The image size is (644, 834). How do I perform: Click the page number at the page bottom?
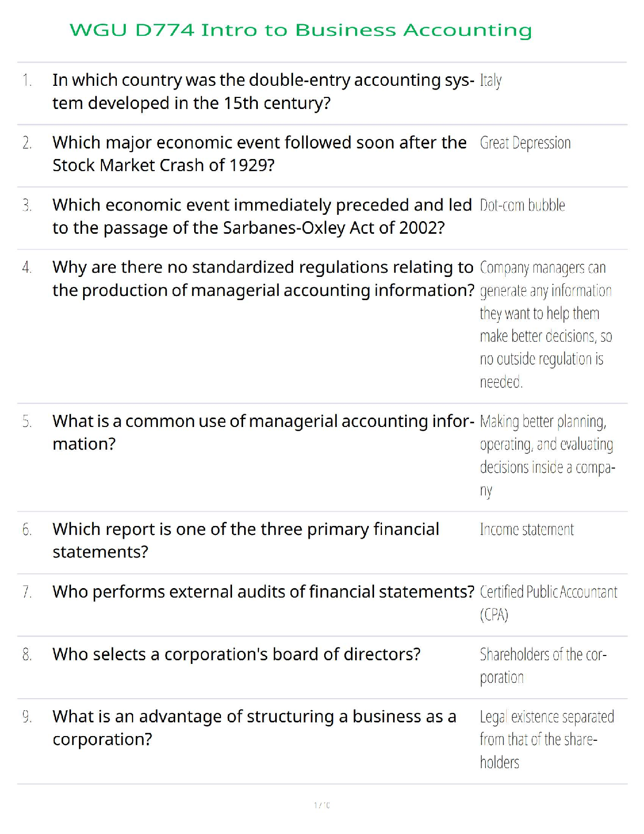click(321, 805)
